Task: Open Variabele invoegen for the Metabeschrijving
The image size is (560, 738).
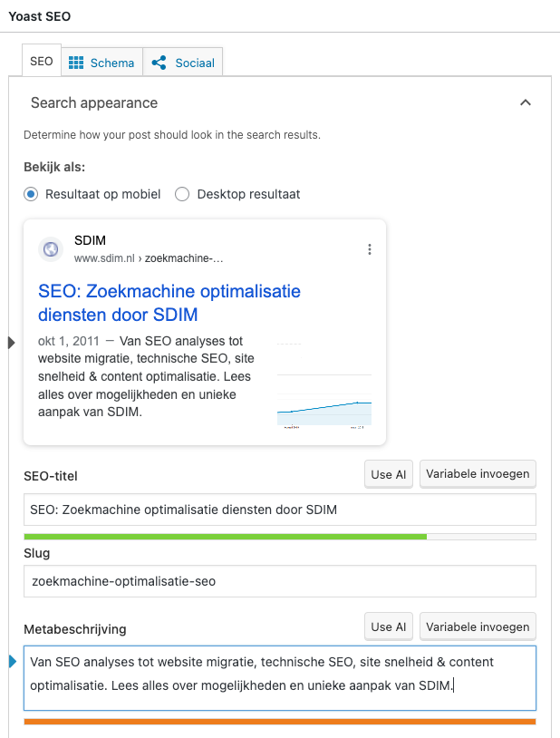Action: [478, 626]
